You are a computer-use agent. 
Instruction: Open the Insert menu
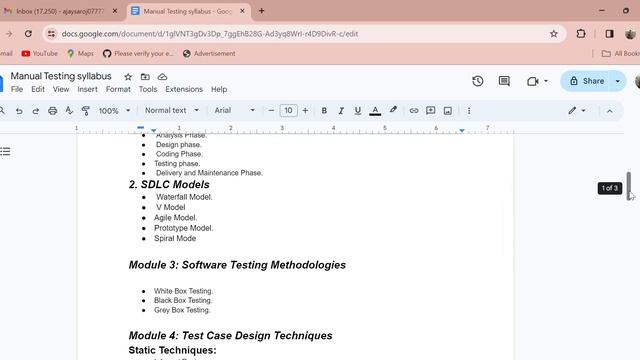pyautogui.click(x=87, y=89)
